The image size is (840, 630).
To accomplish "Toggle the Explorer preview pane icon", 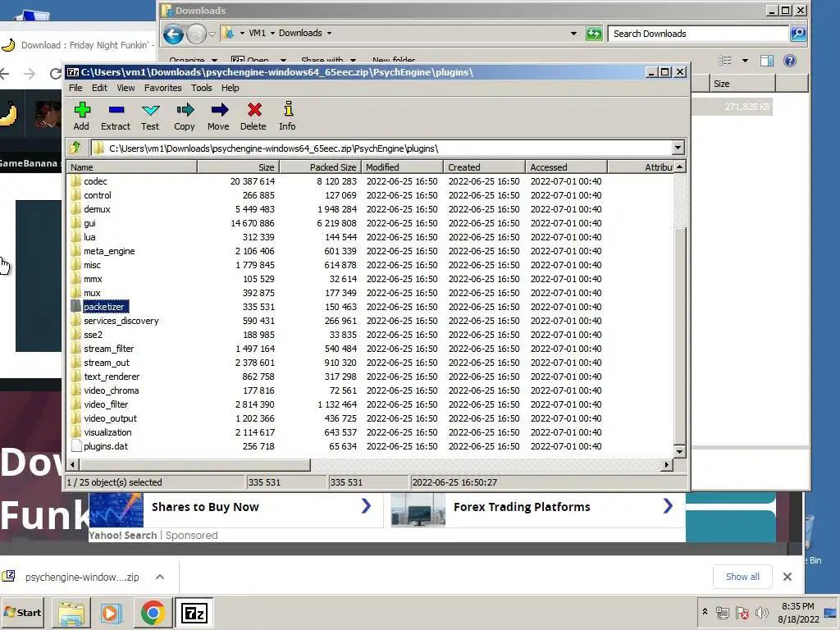I will (x=767, y=61).
